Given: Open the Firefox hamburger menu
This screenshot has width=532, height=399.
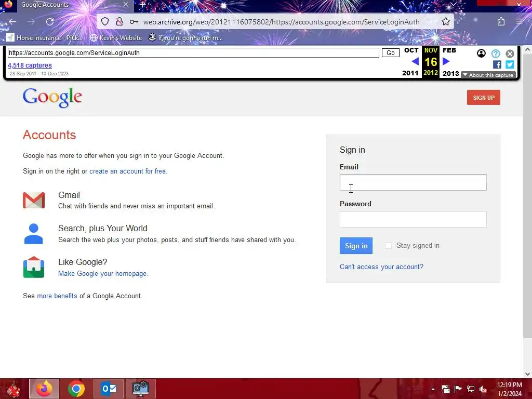Looking at the screenshot, I should (x=520, y=22).
